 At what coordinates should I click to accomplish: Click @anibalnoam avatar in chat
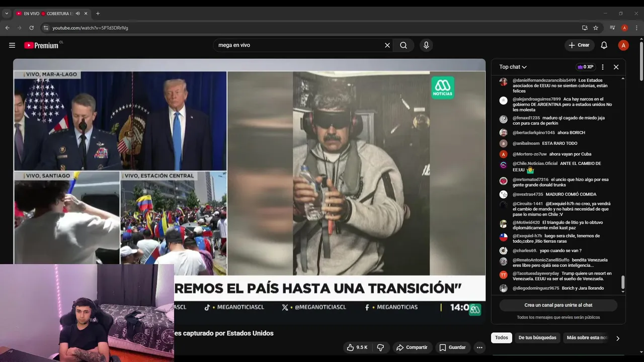pos(503,143)
